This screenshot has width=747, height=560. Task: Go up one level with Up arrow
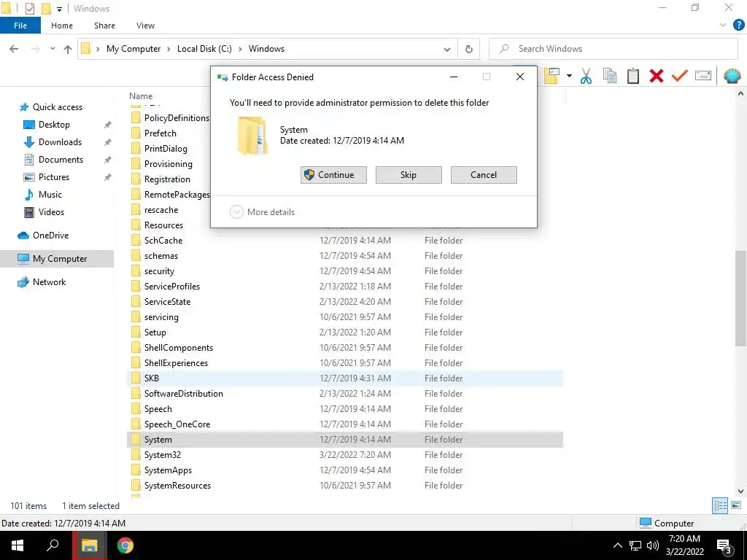click(68, 49)
